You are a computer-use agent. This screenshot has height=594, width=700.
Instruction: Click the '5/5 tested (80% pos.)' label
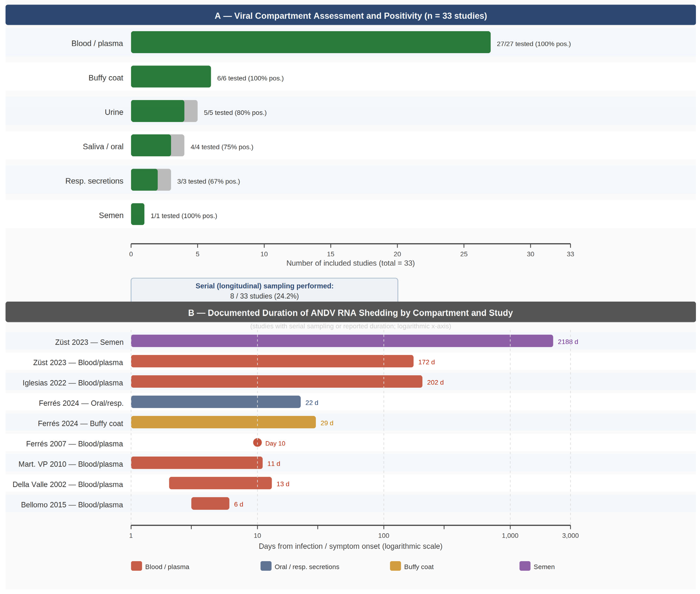[235, 112]
